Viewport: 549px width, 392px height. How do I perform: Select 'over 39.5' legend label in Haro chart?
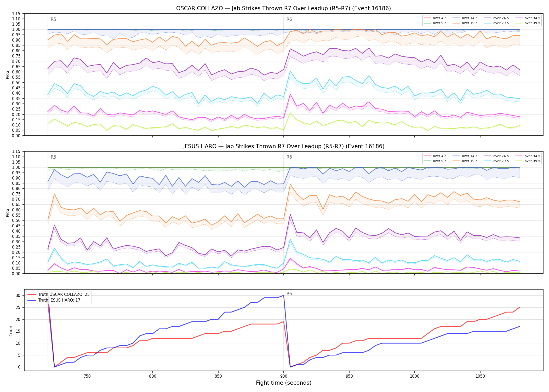tap(532, 161)
